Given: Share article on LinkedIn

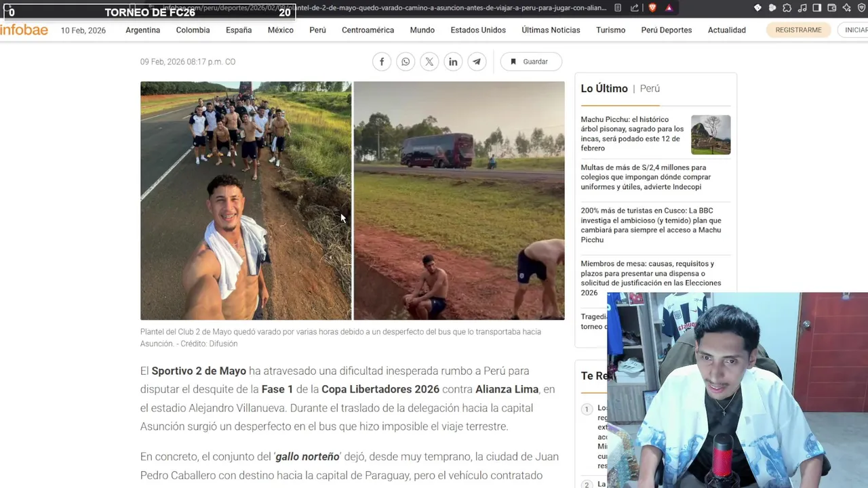Looking at the screenshot, I should [x=453, y=62].
